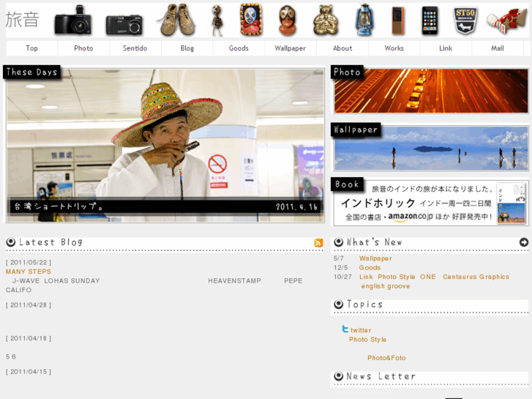Click the Latest Blog section heading
Viewport: 532px width, 399px height.
tap(50, 242)
